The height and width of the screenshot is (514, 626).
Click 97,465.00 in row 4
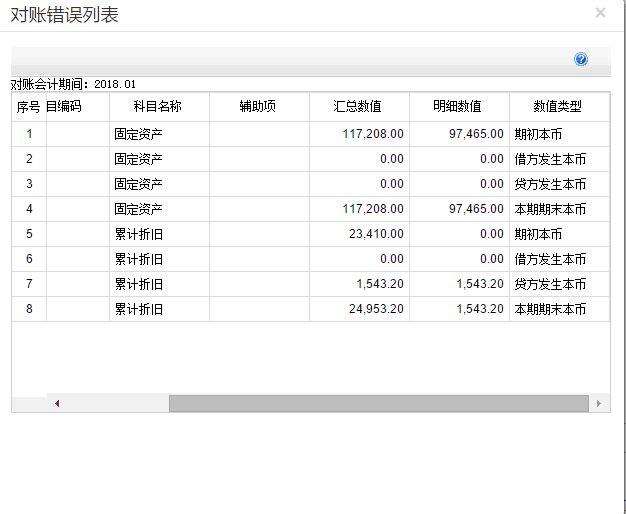coord(476,209)
